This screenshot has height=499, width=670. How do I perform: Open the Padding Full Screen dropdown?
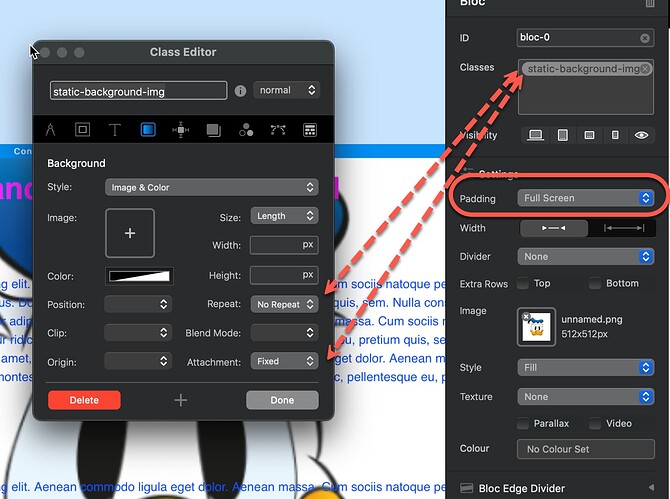586,198
